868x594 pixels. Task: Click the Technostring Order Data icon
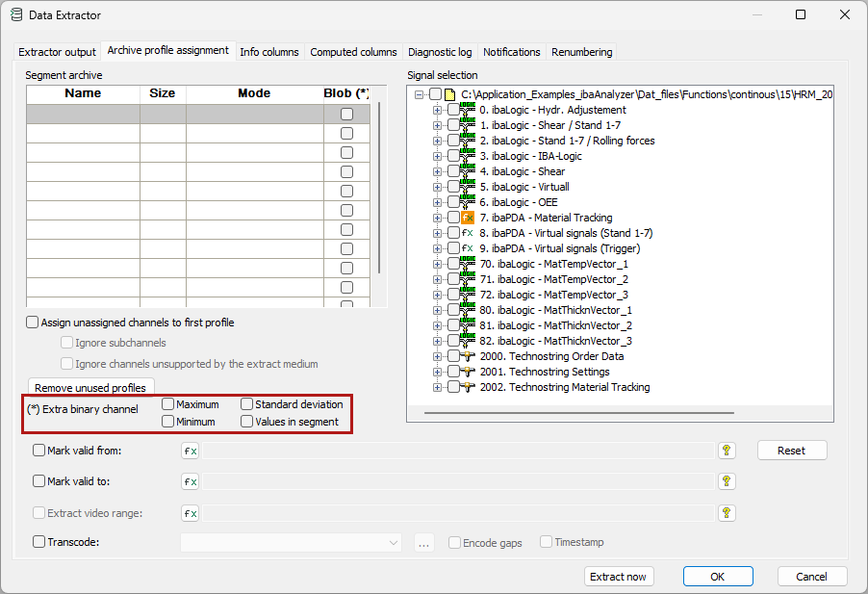tap(469, 356)
